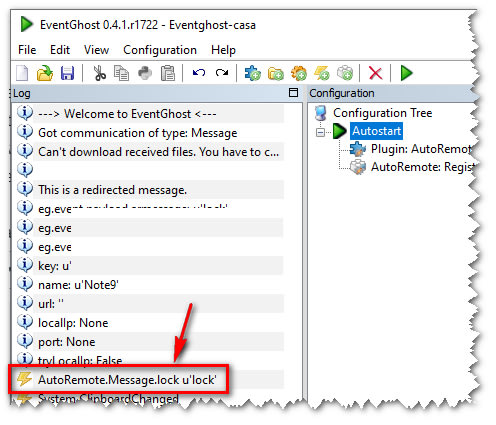496x425 pixels.
Task: Click the log line 'This is a redirected message.'
Action: pos(112,190)
